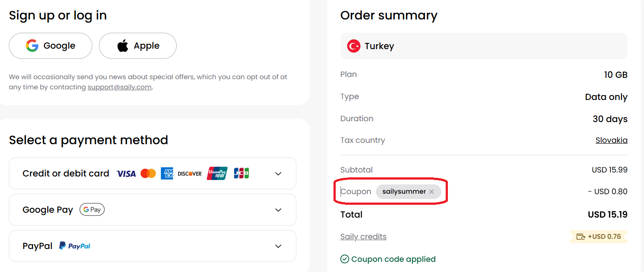Expand the Credit or debit card option
The image size is (644, 272).
(x=278, y=174)
